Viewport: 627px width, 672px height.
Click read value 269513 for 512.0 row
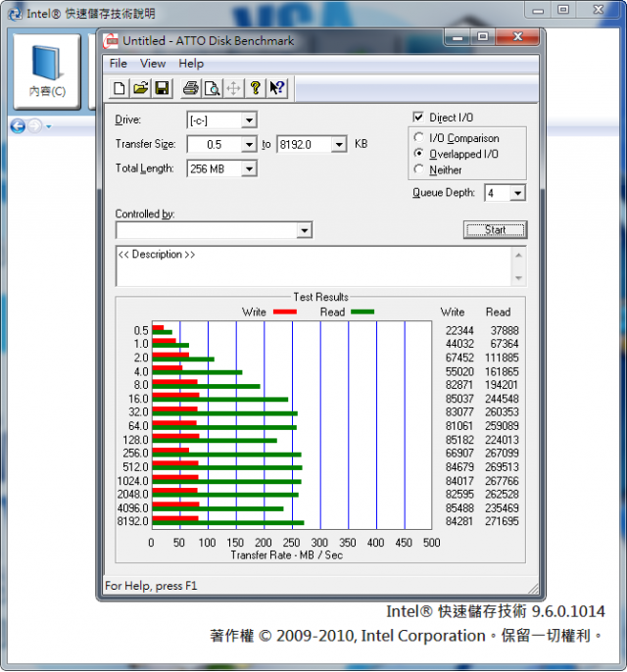click(502, 467)
